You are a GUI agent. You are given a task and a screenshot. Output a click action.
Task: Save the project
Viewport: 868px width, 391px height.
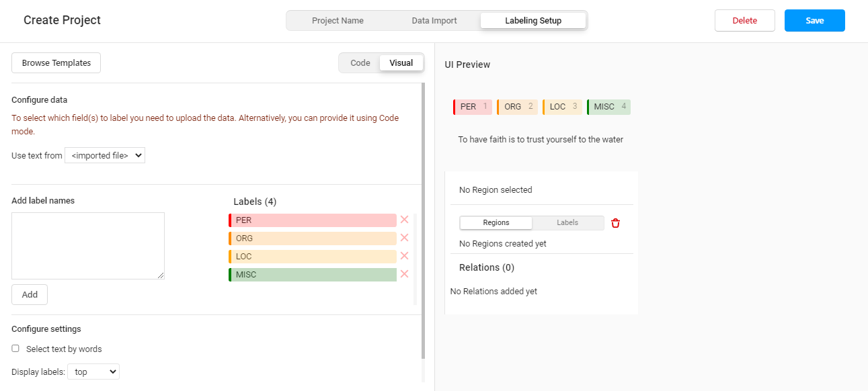[x=814, y=21]
